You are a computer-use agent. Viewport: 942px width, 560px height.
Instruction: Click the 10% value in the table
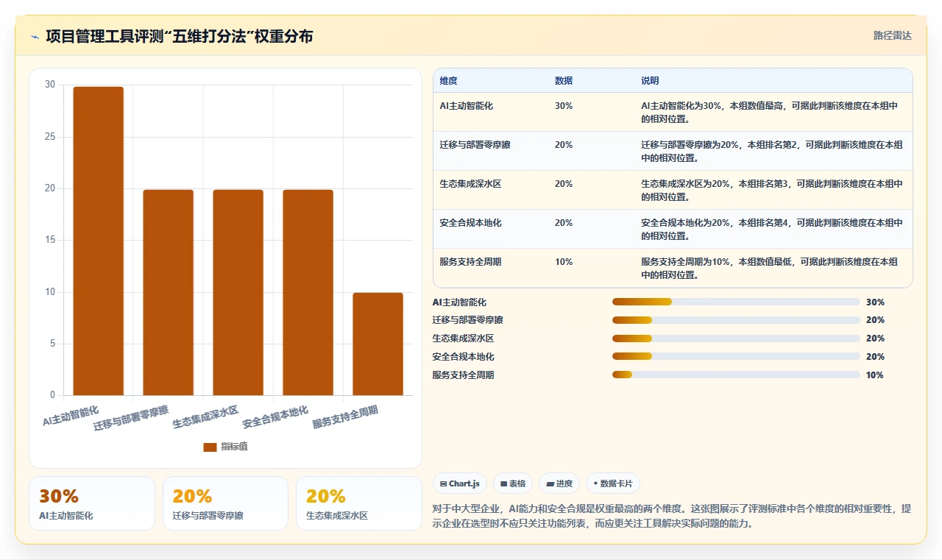coord(564,262)
